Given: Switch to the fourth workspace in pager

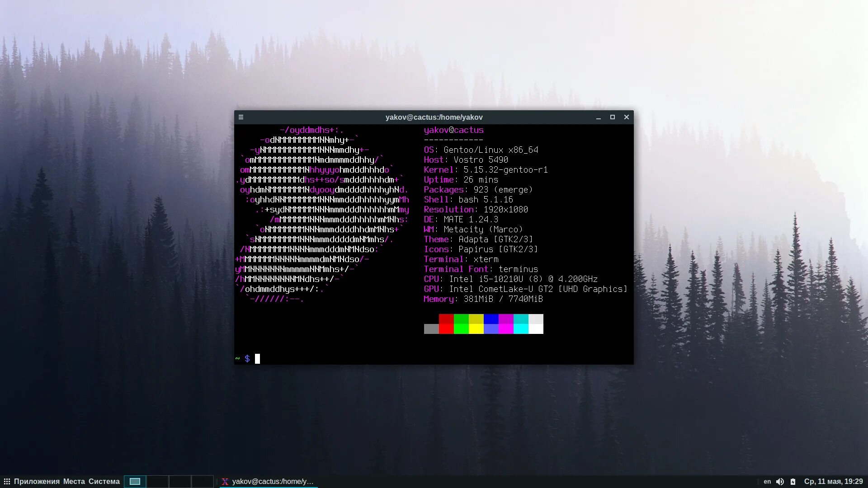Looking at the screenshot, I should pos(202,482).
